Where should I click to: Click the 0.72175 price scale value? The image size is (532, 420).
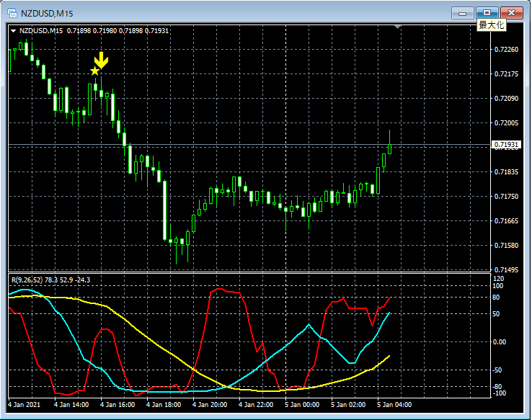click(506, 74)
